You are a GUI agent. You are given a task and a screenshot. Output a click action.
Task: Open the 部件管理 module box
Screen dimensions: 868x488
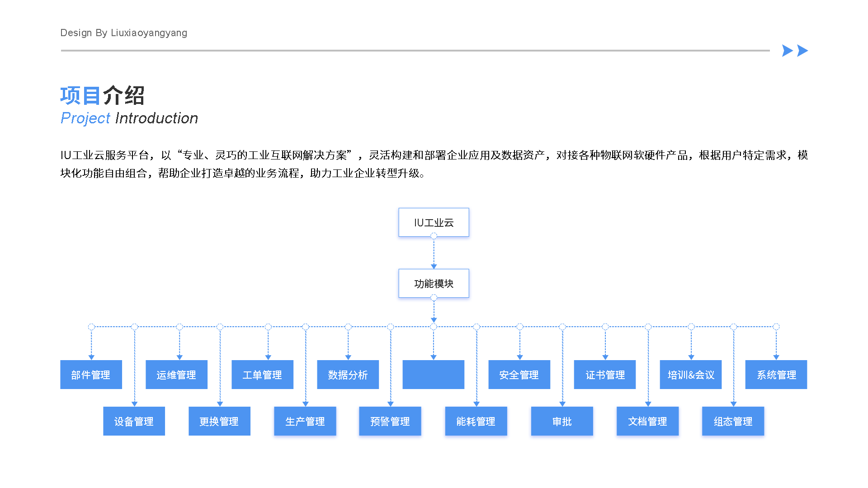(91, 375)
